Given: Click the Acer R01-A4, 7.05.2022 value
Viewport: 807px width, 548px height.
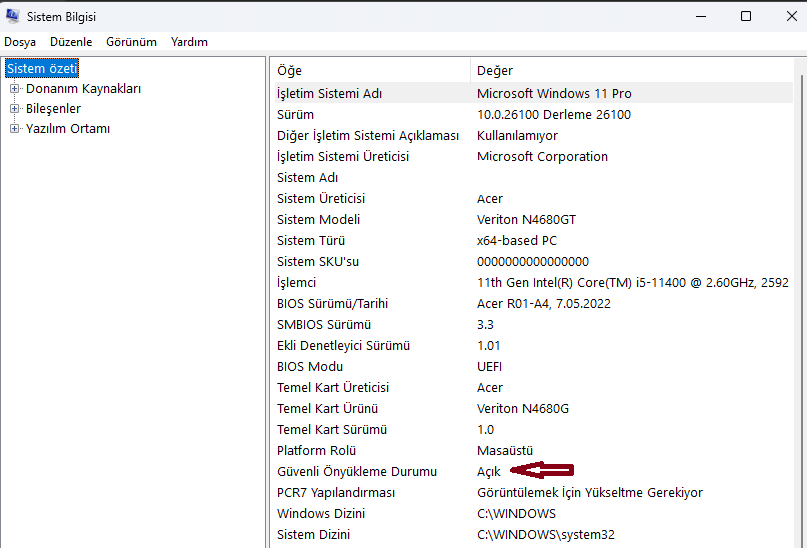Looking at the screenshot, I should pos(543,304).
